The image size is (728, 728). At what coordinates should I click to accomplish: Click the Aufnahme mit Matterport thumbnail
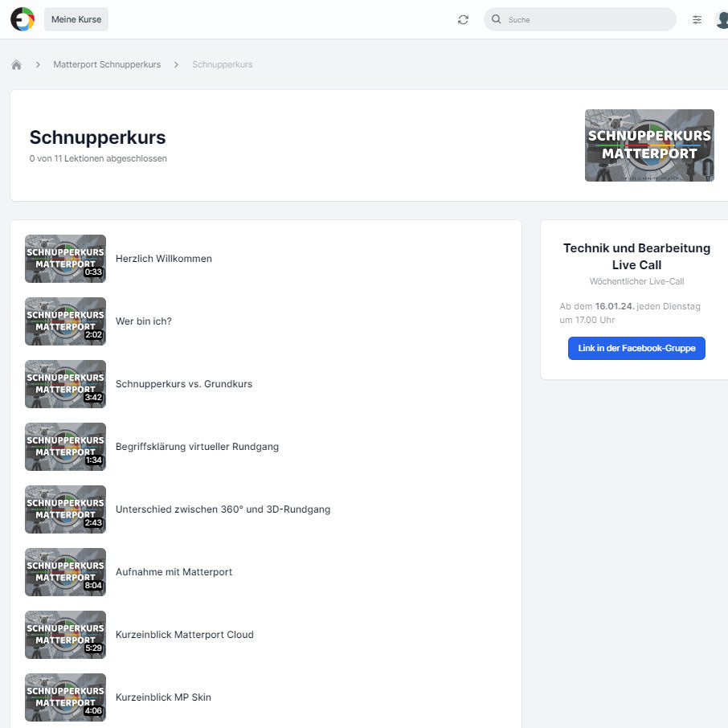tap(65, 572)
